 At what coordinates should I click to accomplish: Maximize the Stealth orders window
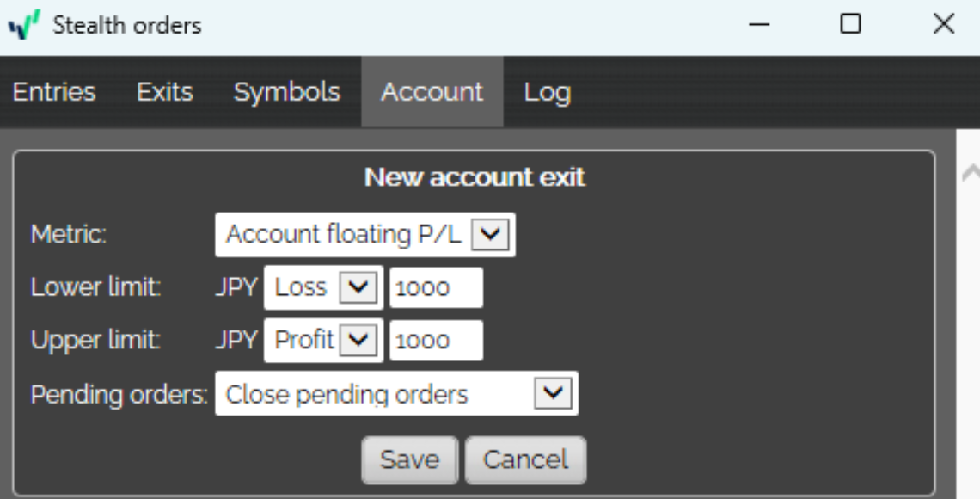click(850, 25)
